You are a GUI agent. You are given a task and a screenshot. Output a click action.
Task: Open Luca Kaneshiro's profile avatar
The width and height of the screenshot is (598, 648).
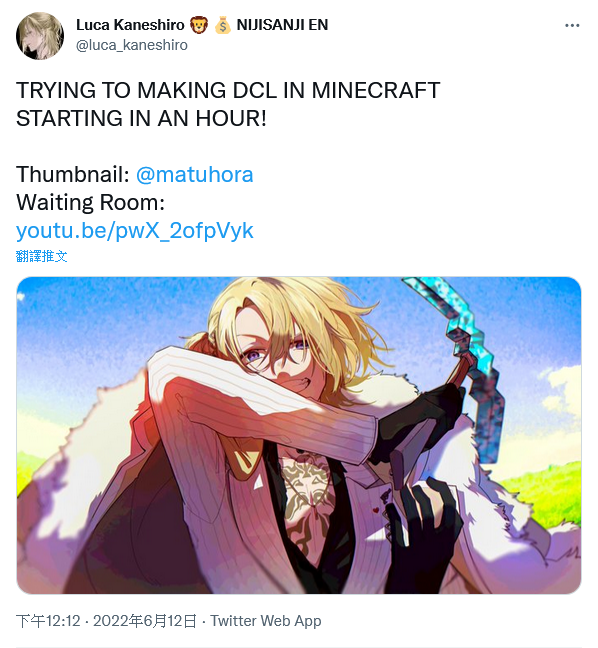pos(40,36)
